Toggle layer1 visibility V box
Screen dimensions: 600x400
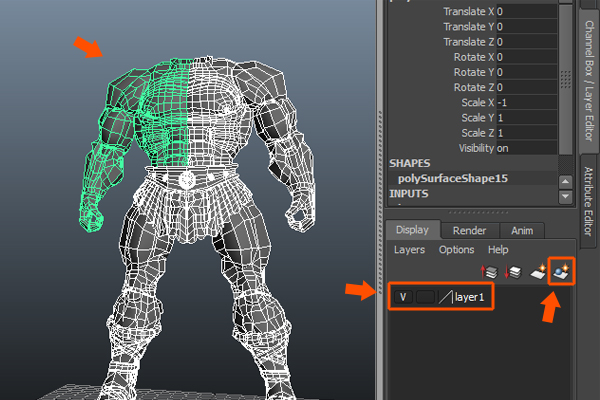(x=403, y=297)
